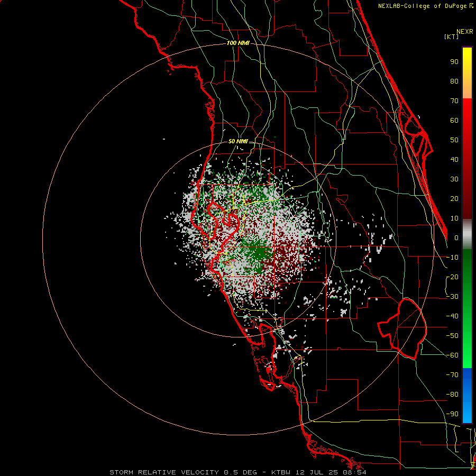The image size is (476, 476).
Task: Click the -60 value on the velocity scale
Action: (452, 355)
